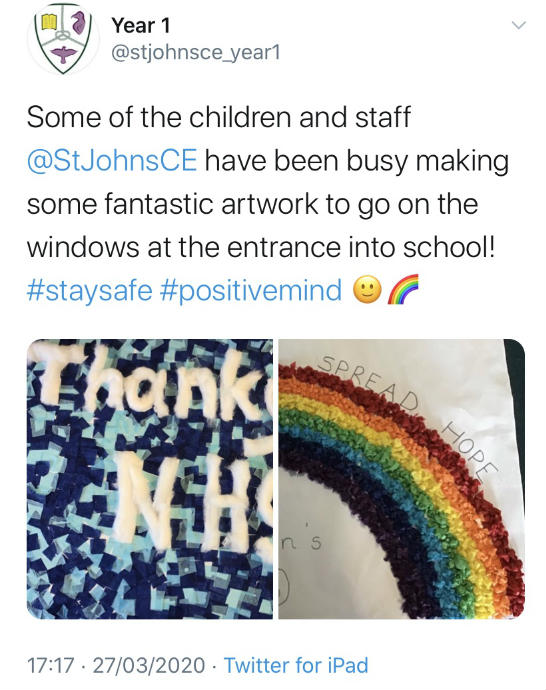
Task: Click the handwritten HOPE word in the photo
Action: click(x=471, y=447)
